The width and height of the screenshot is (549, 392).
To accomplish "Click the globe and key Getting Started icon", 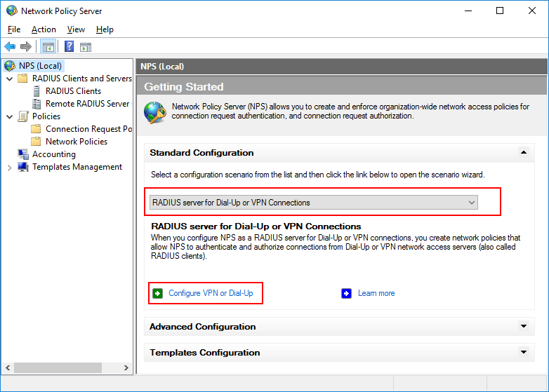I will tap(154, 112).
